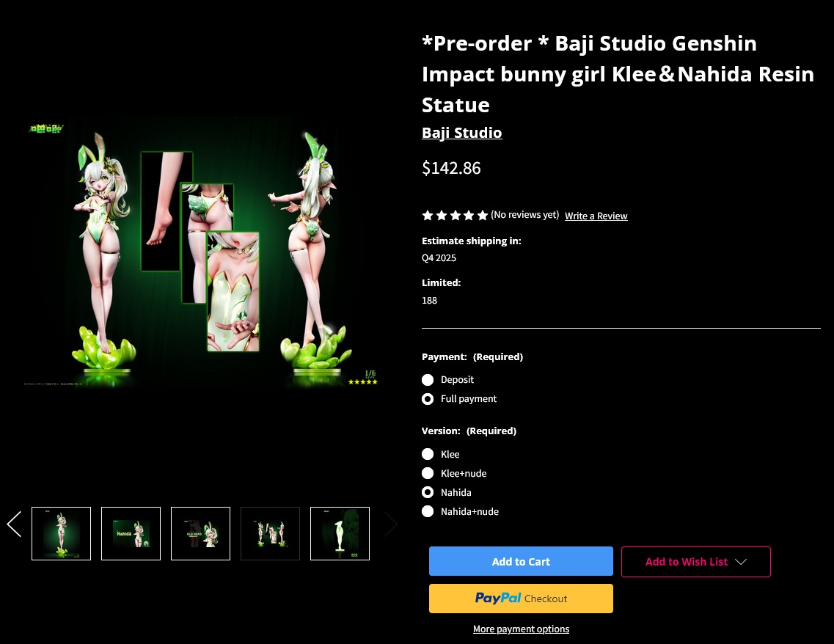Click the Q4 2025 shipping estimate text
The height and width of the screenshot is (644, 834).
point(439,258)
